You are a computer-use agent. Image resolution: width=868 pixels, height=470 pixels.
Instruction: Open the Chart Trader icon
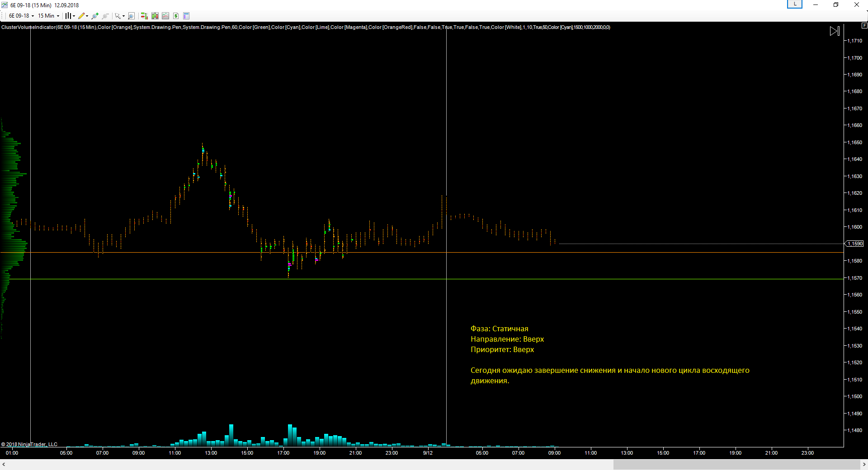(x=145, y=16)
